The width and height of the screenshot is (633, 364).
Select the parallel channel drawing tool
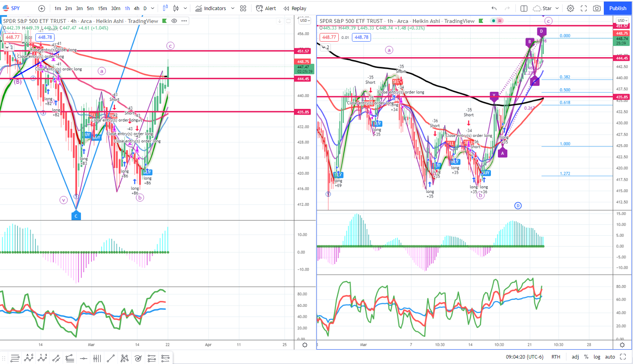click(56, 358)
